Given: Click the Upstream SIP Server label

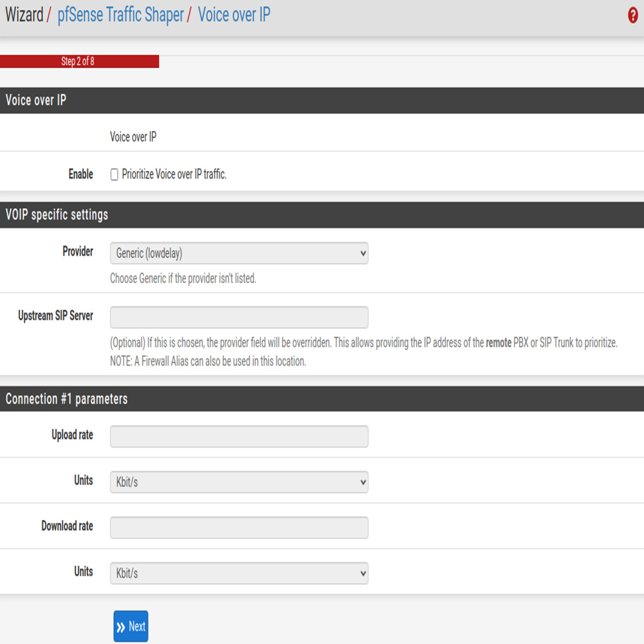Looking at the screenshot, I should point(55,316).
